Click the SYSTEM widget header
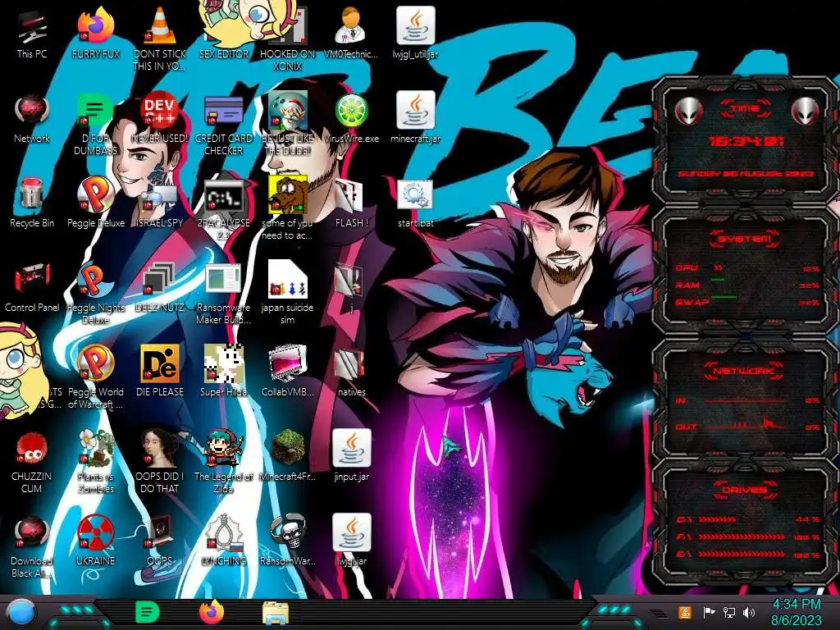Image resolution: width=840 pixels, height=630 pixels. pos(745,239)
